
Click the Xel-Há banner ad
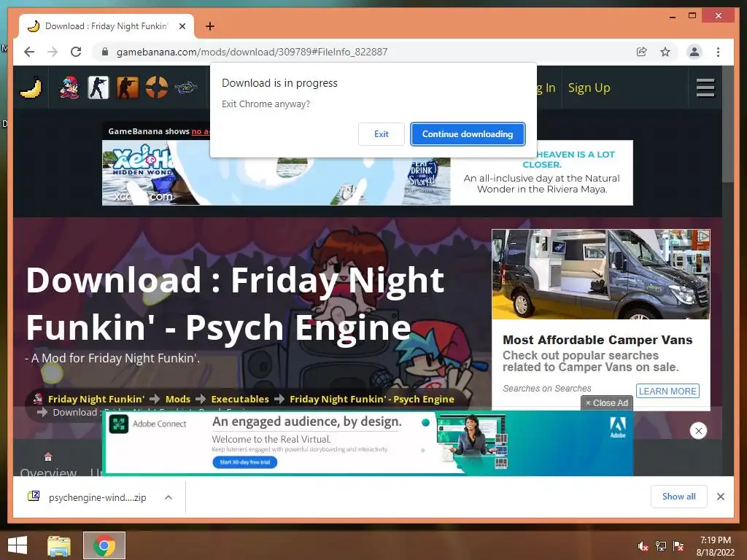coord(368,173)
